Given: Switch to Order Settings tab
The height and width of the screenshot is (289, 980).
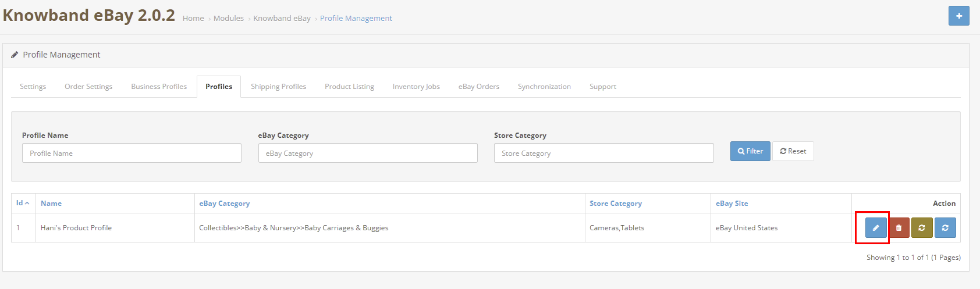Looking at the screenshot, I should point(88,87).
